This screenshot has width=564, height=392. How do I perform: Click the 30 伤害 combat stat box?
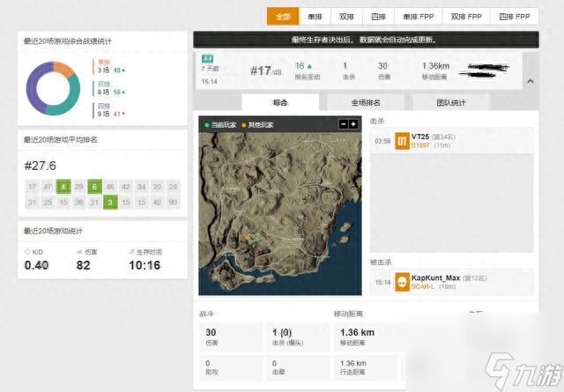coord(232,337)
